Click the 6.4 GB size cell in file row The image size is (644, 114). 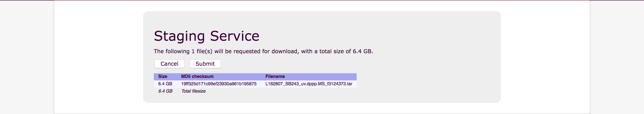point(165,84)
